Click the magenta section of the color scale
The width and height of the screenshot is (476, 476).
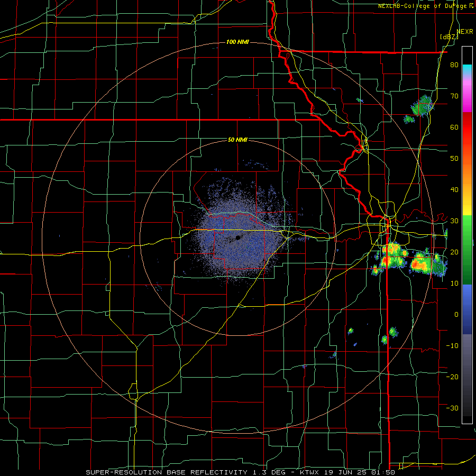click(x=467, y=96)
